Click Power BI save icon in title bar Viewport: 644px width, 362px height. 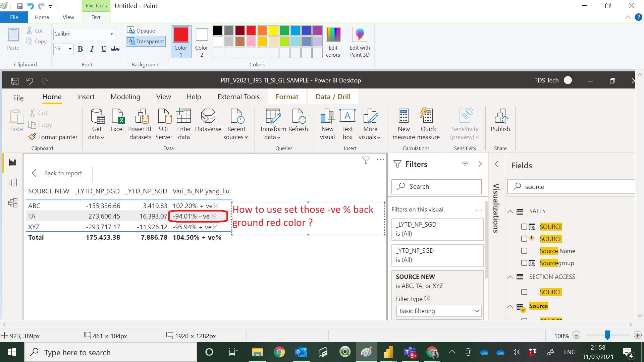point(15,81)
